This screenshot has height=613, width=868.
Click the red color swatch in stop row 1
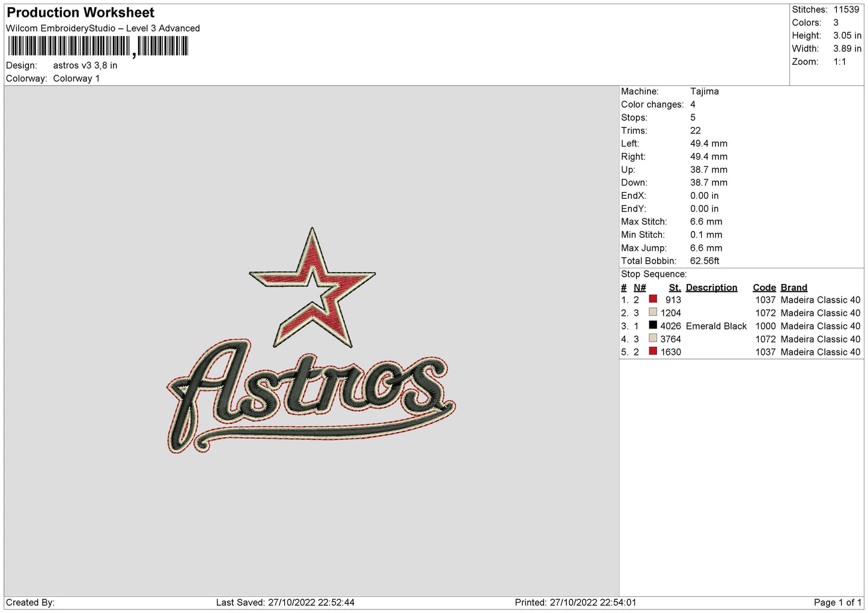tap(653, 299)
